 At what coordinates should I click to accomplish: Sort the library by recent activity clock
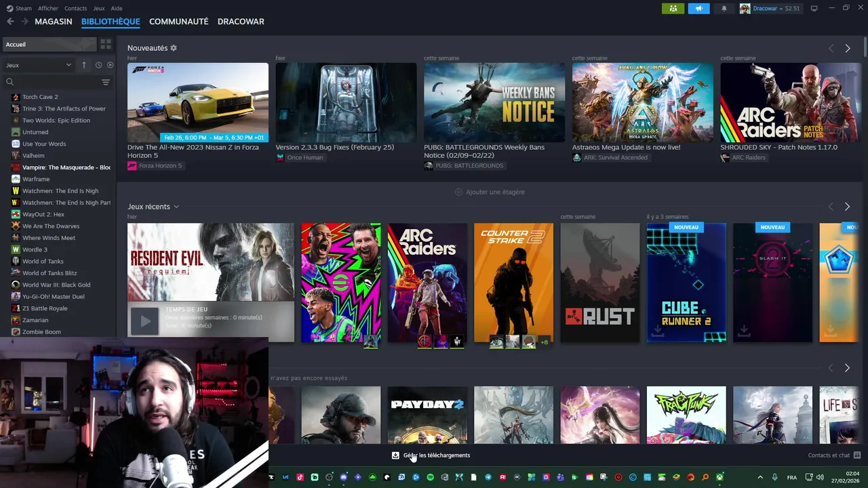(98, 65)
